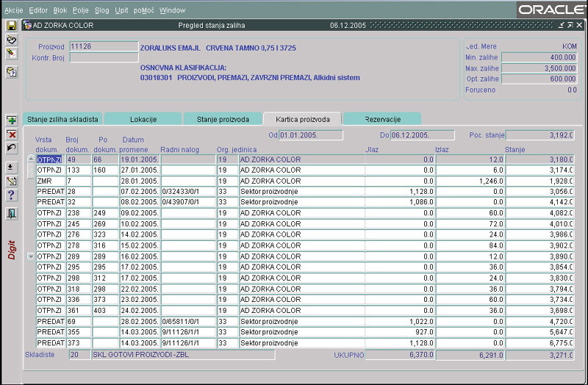This screenshot has width=588, height=385.
Task: Open the Blok menu
Action: pyautogui.click(x=60, y=10)
